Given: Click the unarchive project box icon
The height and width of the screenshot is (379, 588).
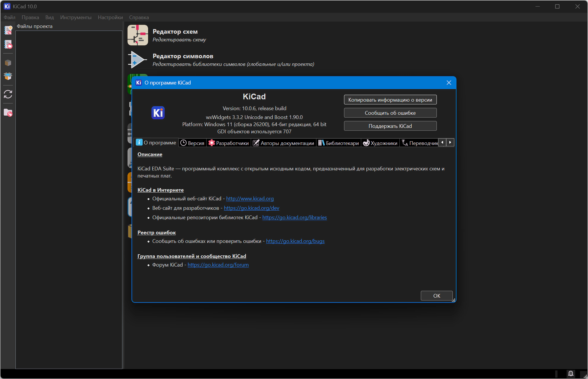Looking at the screenshot, I should click(8, 76).
